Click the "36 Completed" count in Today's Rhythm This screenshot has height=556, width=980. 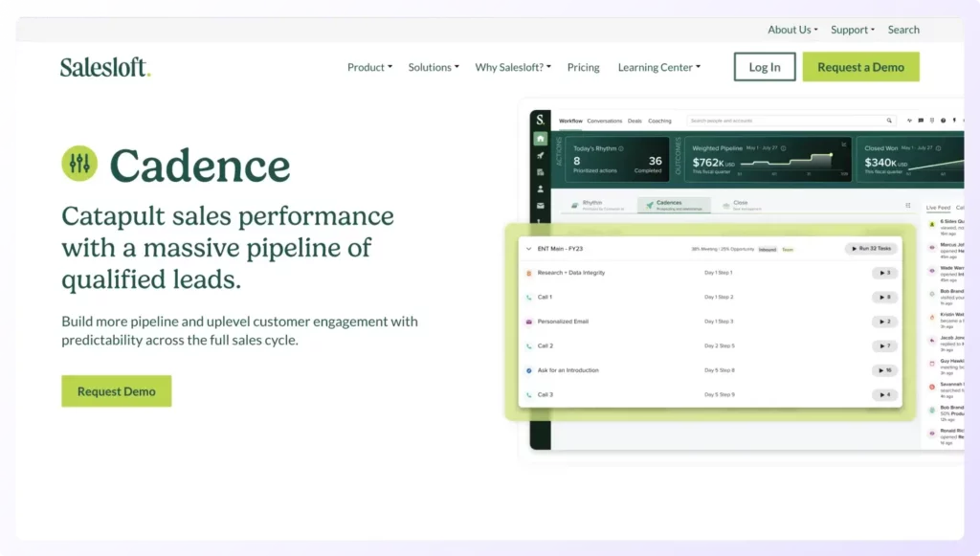pos(649,165)
